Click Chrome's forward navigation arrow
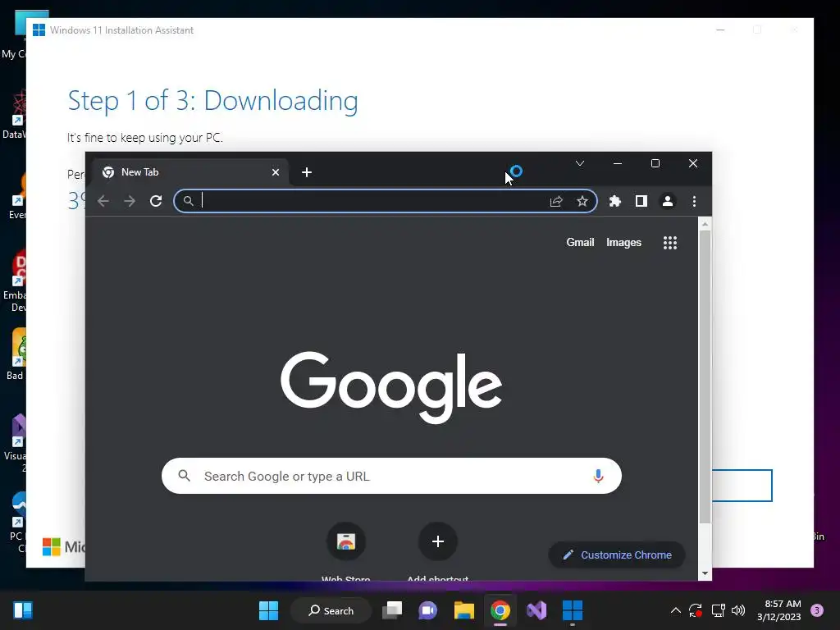Image resolution: width=840 pixels, height=630 pixels. (x=130, y=201)
